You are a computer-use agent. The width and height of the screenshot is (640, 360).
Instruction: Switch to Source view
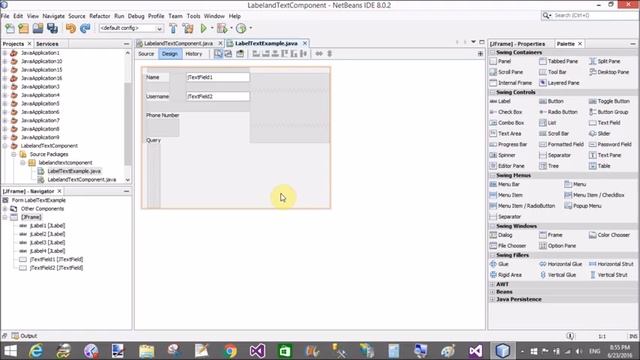click(146, 54)
